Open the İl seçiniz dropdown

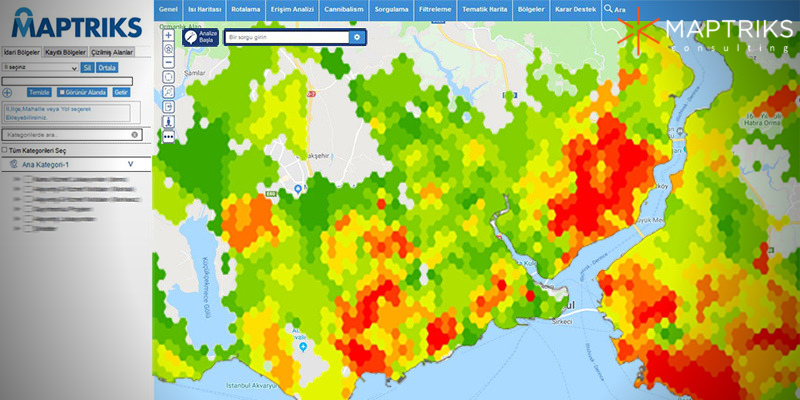[x=40, y=68]
